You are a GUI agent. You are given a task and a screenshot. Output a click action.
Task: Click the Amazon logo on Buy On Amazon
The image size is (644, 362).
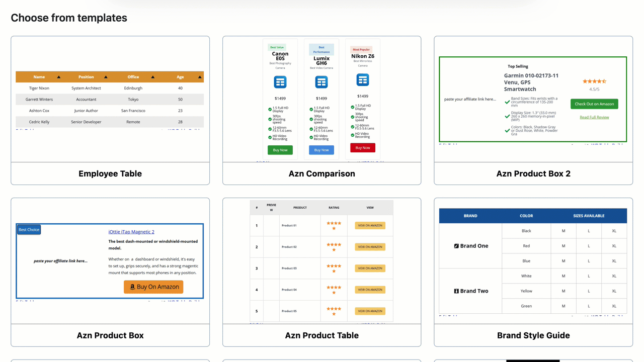[132, 287]
